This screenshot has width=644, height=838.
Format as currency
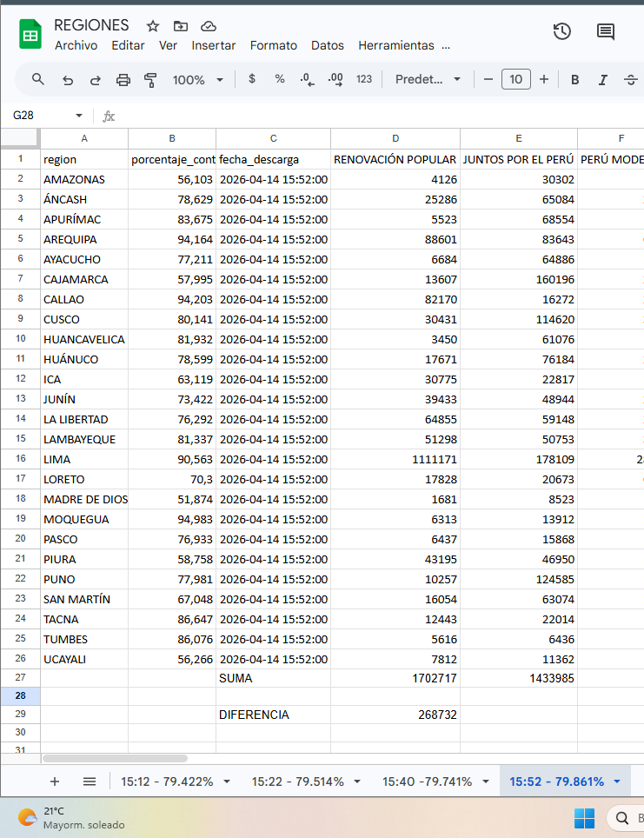click(252, 79)
